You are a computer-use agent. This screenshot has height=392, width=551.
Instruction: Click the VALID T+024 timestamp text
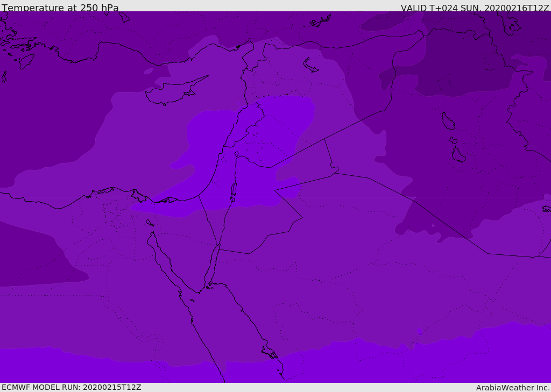475,8
